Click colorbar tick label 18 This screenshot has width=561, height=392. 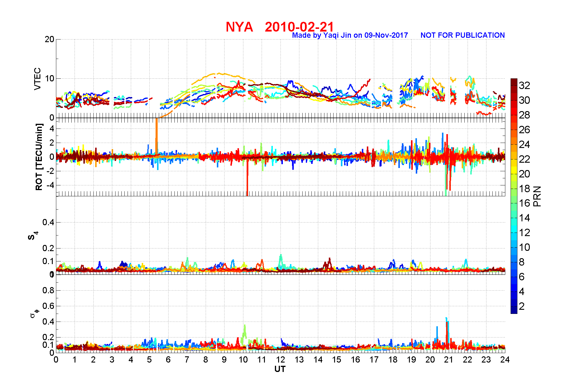524,189
